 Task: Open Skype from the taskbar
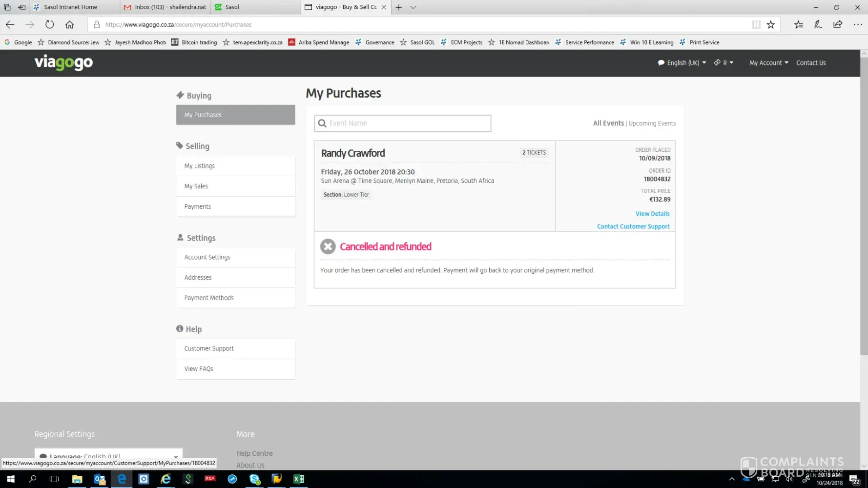255,479
